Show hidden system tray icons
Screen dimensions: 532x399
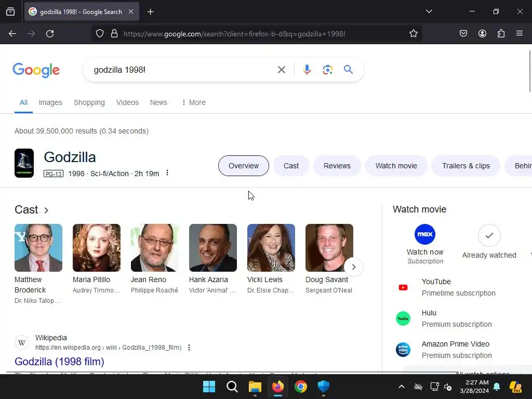coord(402,387)
